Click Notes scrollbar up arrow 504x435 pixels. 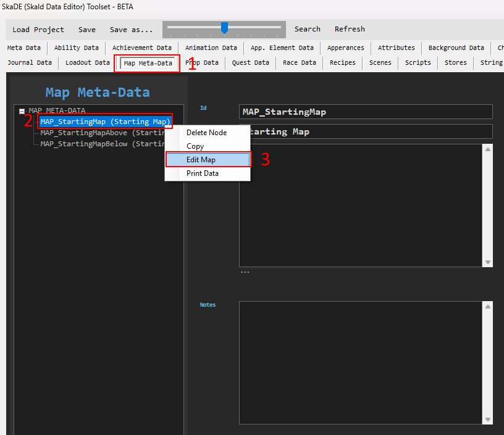487,307
